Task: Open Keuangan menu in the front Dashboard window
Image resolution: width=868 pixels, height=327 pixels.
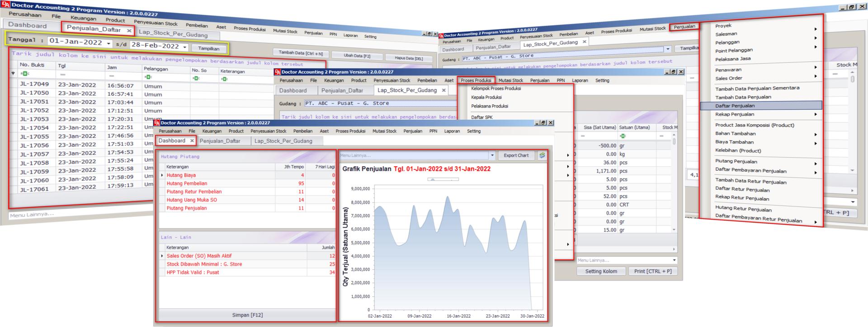Action: [x=212, y=131]
